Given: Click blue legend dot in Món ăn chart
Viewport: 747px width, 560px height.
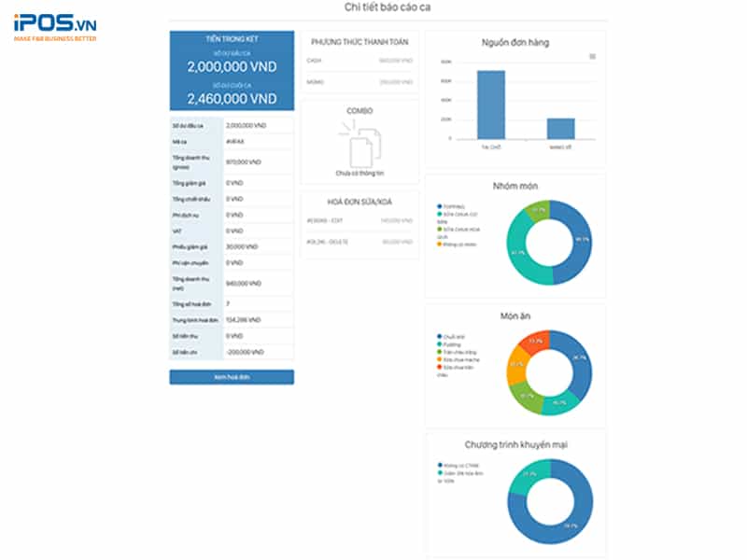Looking at the screenshot, I should [439, 336].
